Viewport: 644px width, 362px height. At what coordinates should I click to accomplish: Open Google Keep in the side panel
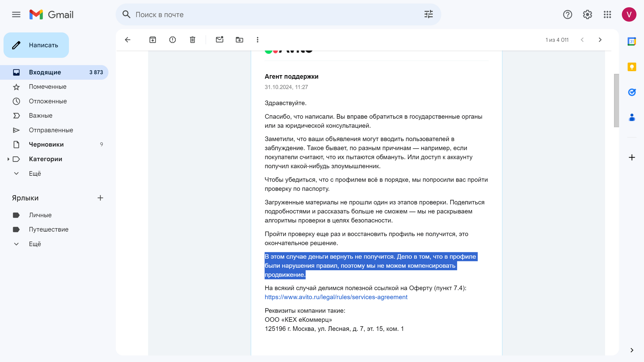(x=632, y=67)
